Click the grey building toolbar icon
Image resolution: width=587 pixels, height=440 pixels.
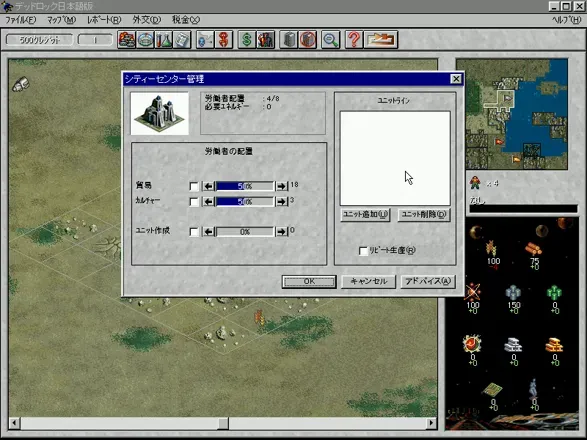click(289, 39)
